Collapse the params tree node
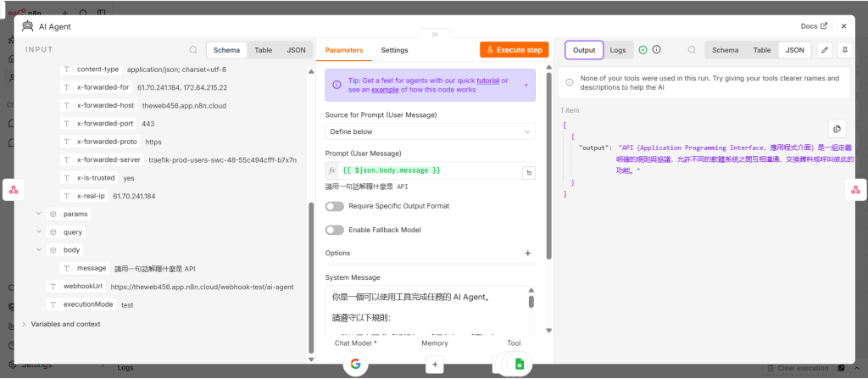The height and width of the screenshot is (379, 868). pyautogui.click(x=39, y=214)
